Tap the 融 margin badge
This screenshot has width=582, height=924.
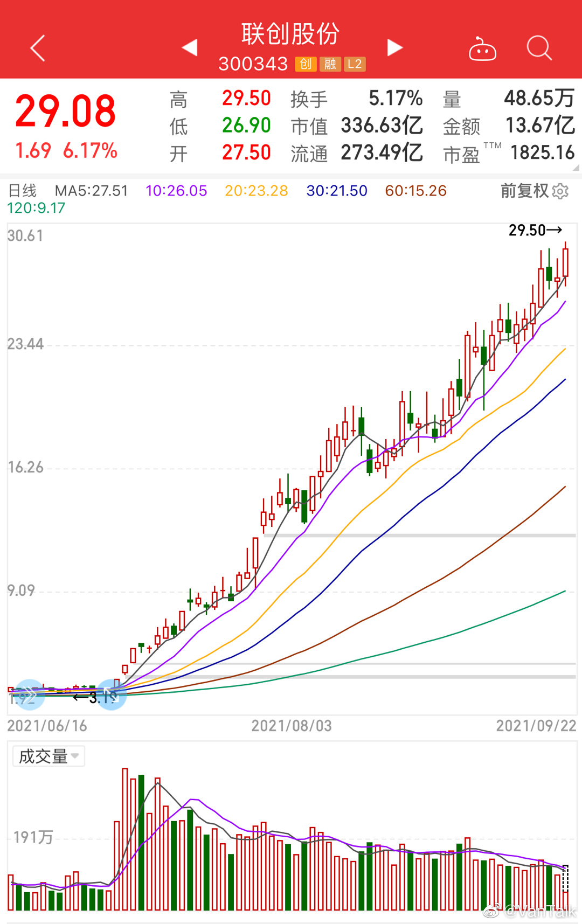click(330, 64)
